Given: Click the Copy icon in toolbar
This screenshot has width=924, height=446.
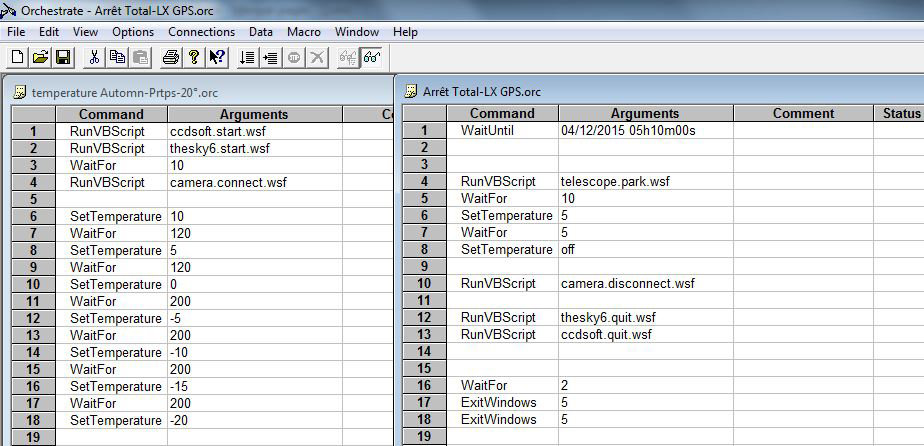Looking at the screenshot, I should tap(117, 57).
